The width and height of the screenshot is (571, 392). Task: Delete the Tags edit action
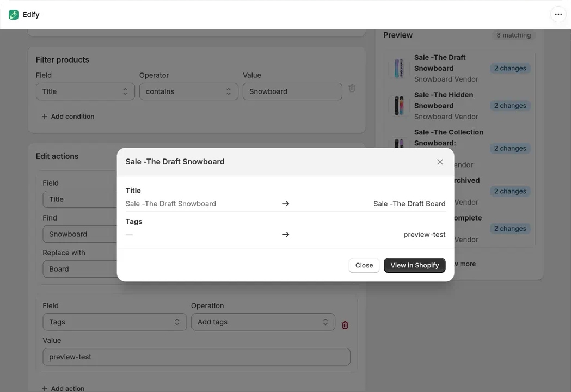point(345,325)
